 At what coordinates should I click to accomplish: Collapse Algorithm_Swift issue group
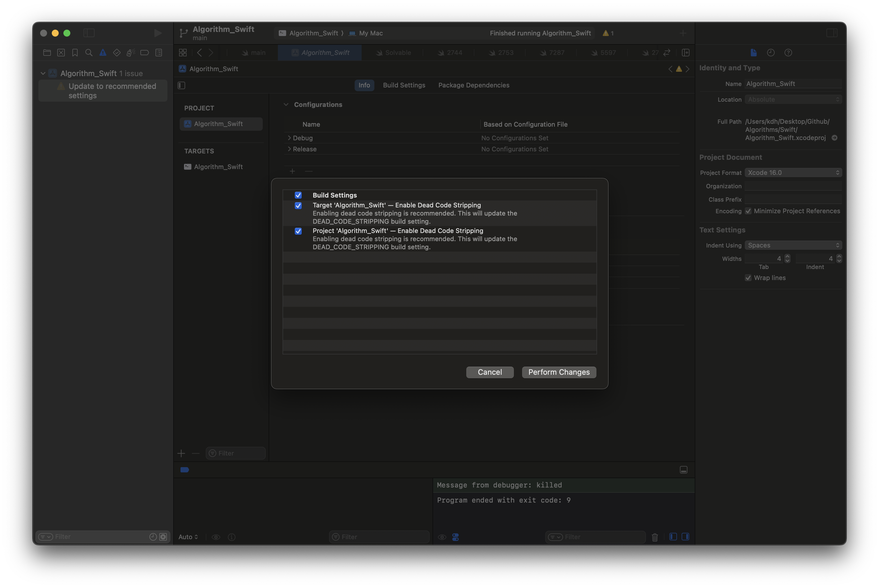point(43,73)
